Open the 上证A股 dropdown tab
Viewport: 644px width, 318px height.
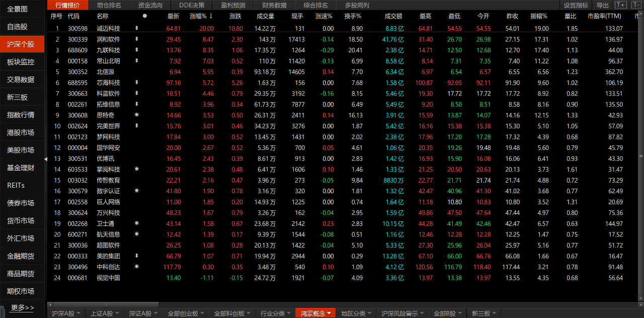(x=105, y=313)
